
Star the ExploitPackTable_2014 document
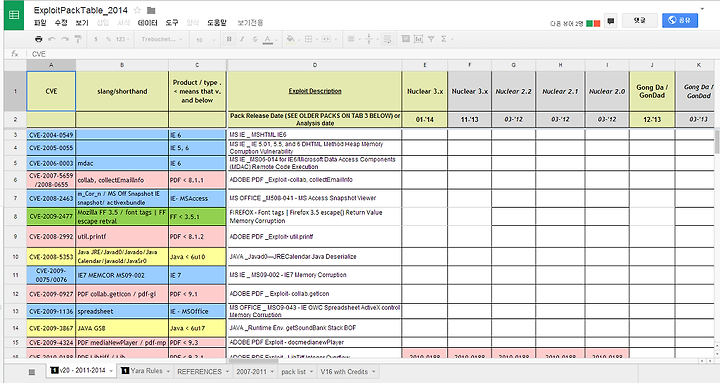coord(137,10)
